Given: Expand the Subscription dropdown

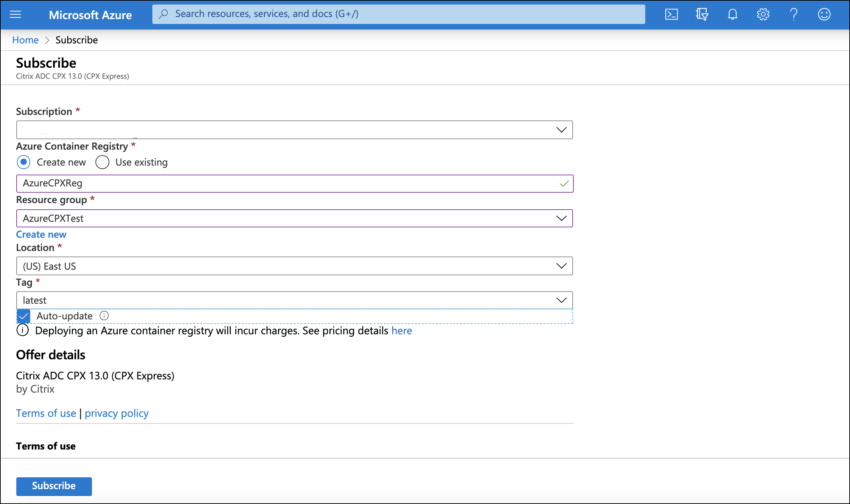Looking at the screenshot, I should 294,130.
